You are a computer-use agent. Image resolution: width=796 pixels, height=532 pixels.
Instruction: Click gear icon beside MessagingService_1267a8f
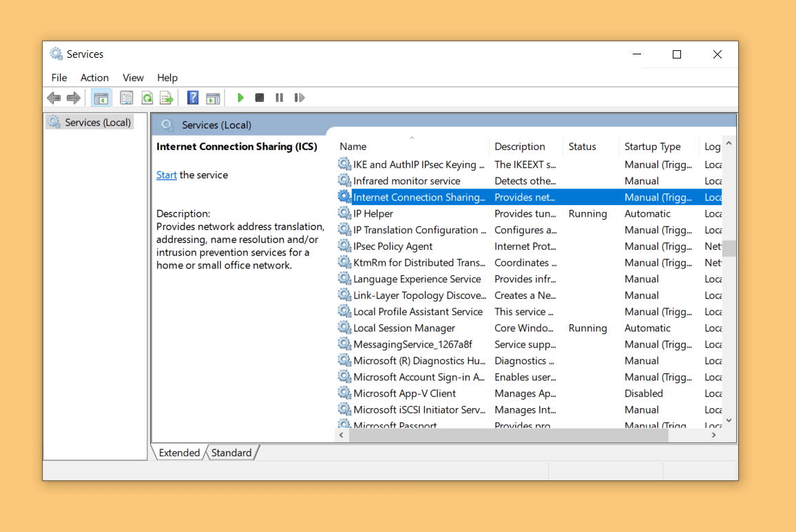click(x=345, y=343)
